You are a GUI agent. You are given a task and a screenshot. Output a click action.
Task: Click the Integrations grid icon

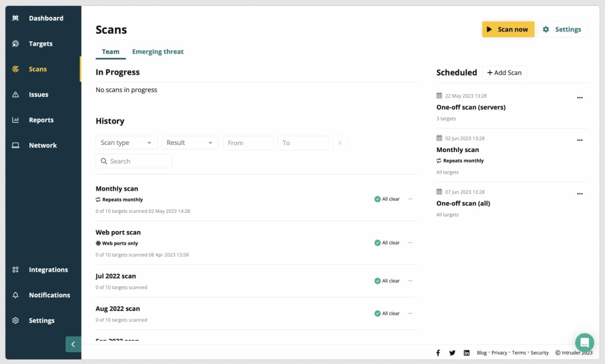tap(16, 270)
